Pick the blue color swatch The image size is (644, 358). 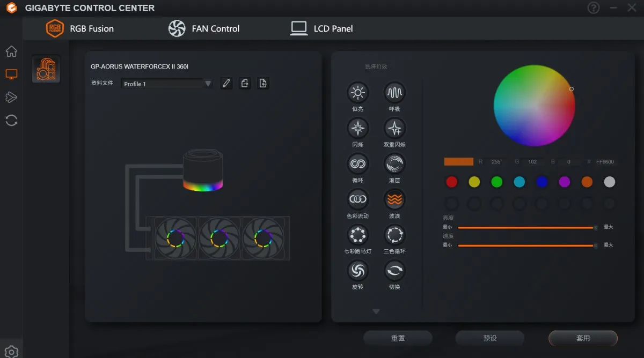pos(541,182)
